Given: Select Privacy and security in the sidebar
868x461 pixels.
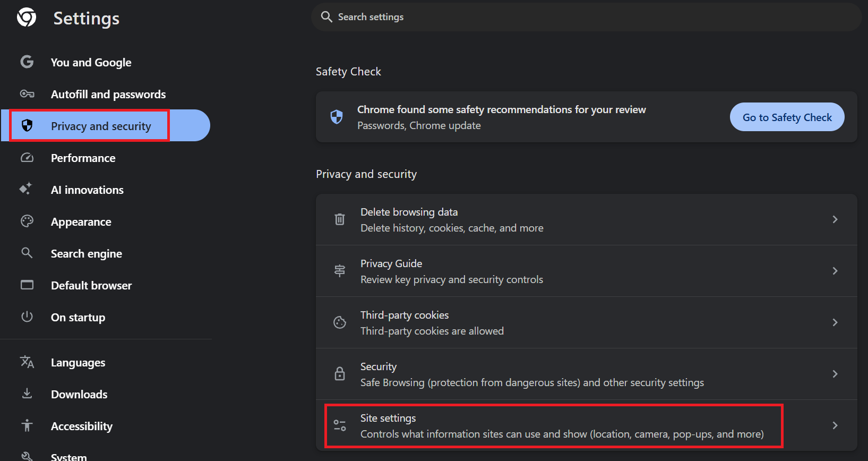Looking at the screenshot, I should (106, 126).
